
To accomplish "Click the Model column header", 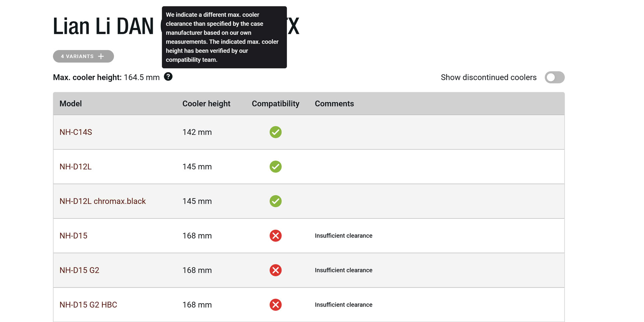I will coord(71,104).
